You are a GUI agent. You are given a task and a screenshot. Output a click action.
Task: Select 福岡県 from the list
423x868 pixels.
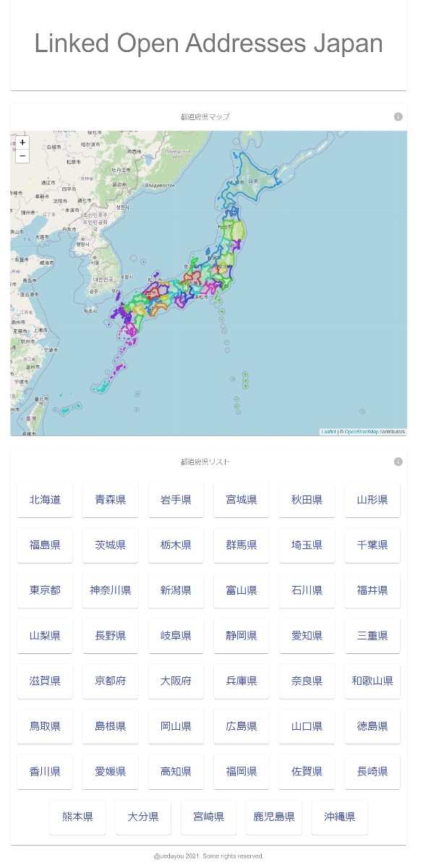[x=242, y=772]
